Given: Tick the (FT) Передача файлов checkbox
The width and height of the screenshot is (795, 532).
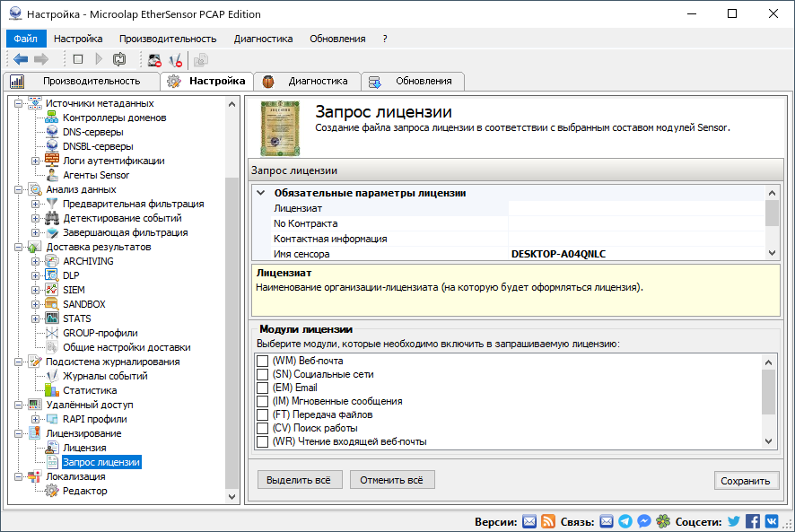Looking at the screenshot, I should point(263,414).
